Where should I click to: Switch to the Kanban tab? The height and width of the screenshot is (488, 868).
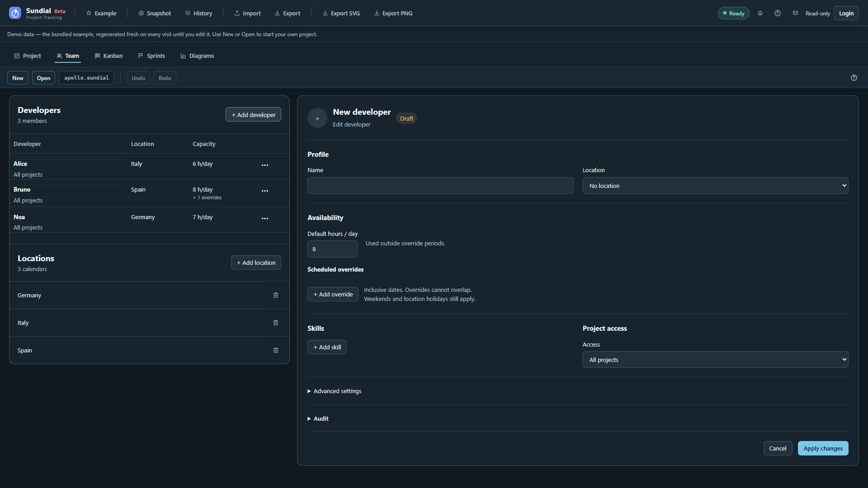click(108, 56)
